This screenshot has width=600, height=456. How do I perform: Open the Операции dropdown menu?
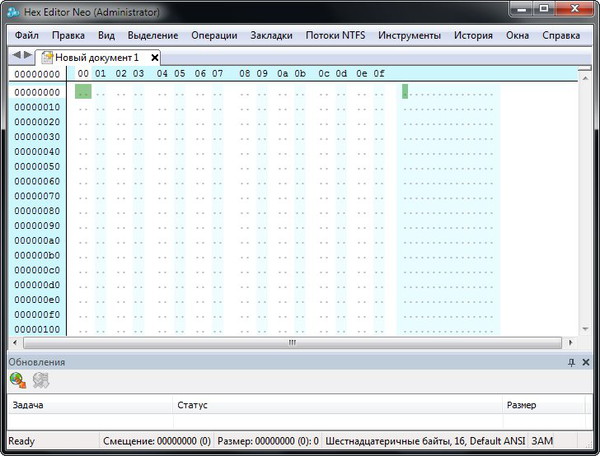click(214, 36)
